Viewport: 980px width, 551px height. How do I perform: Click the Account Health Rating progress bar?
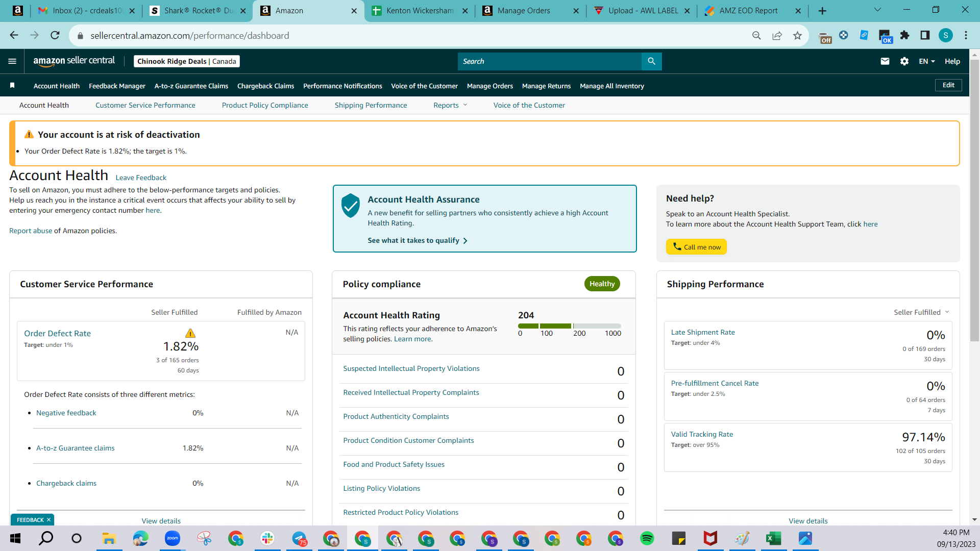click(570, 325)
